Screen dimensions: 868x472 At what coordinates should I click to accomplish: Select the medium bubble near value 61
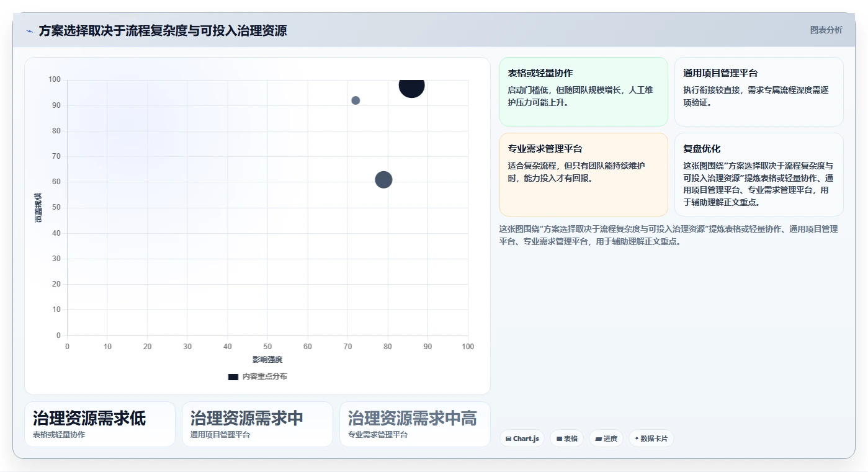[384, 180]
